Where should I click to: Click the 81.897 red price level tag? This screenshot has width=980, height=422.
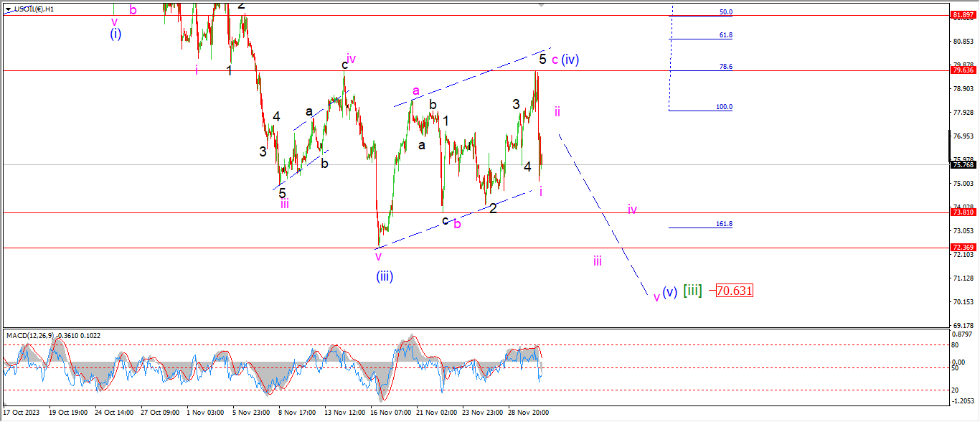tap(962, 15)
